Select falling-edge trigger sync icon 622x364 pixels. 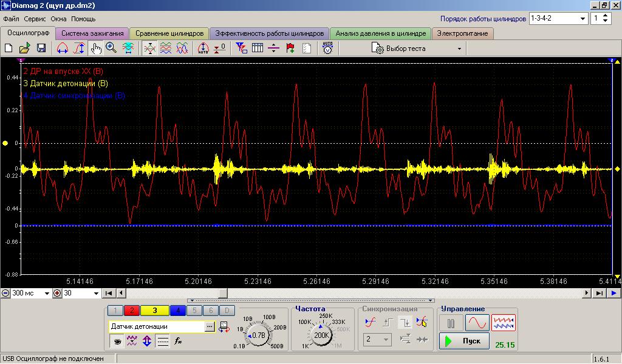(x=405, y=323)
